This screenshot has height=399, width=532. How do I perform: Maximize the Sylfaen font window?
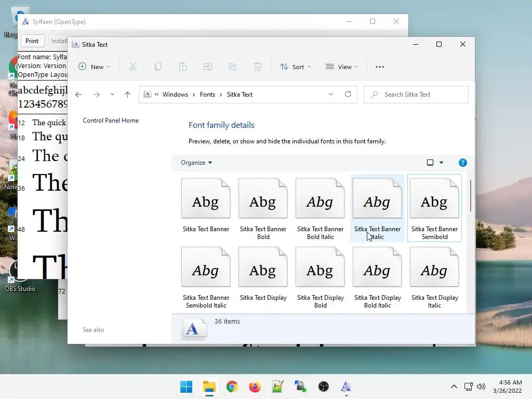[x=372, y=21]
